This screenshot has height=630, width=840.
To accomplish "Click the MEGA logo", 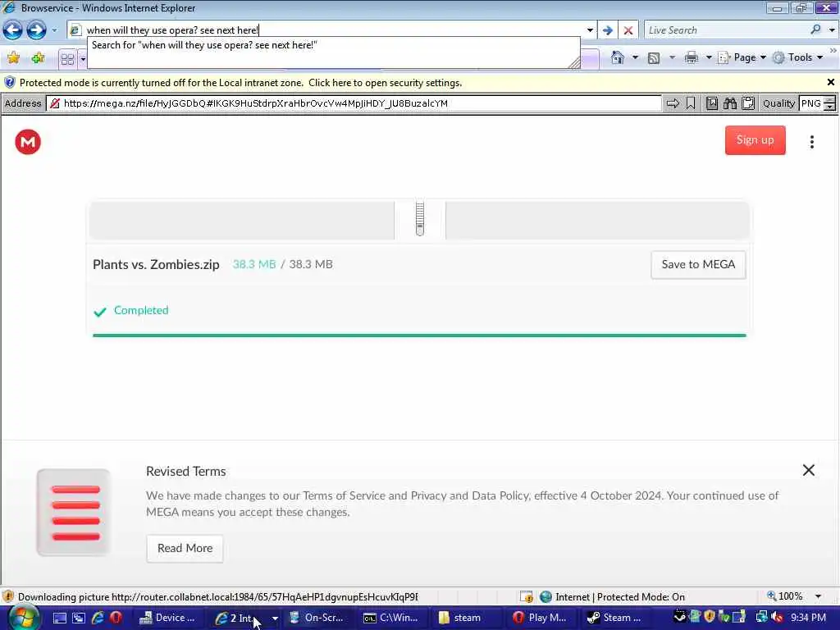I will tap(28, 142).
